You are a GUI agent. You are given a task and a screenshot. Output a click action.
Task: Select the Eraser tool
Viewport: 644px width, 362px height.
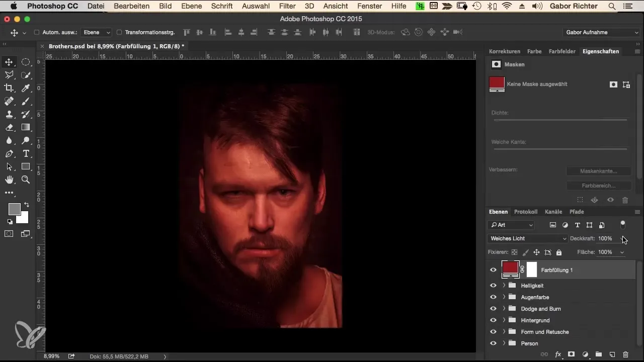click(9, 128)
